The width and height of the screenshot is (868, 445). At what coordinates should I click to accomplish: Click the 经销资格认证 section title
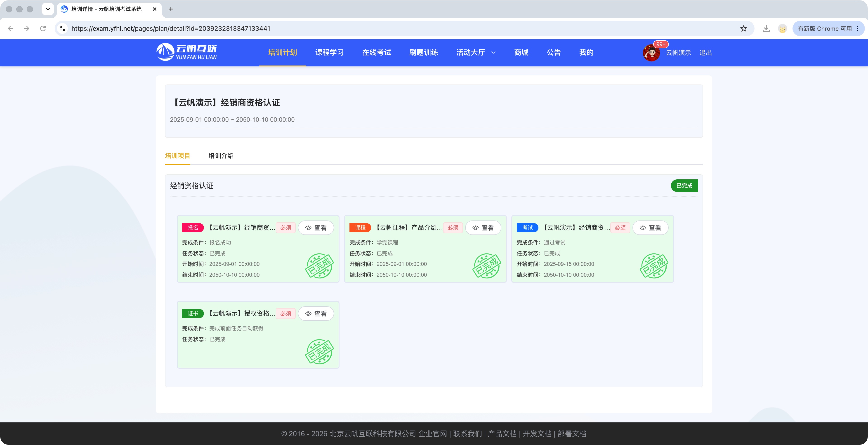[x=192, y=186]
